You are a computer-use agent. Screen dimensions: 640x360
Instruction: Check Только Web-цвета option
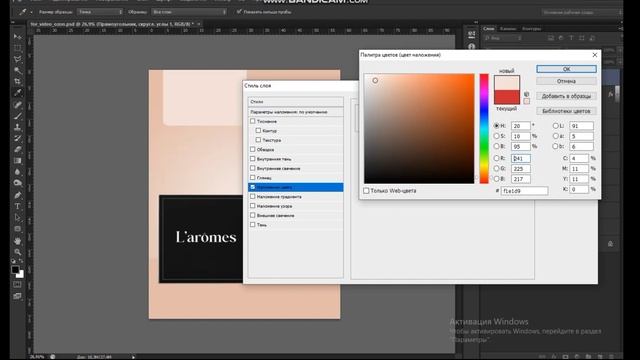366,191
